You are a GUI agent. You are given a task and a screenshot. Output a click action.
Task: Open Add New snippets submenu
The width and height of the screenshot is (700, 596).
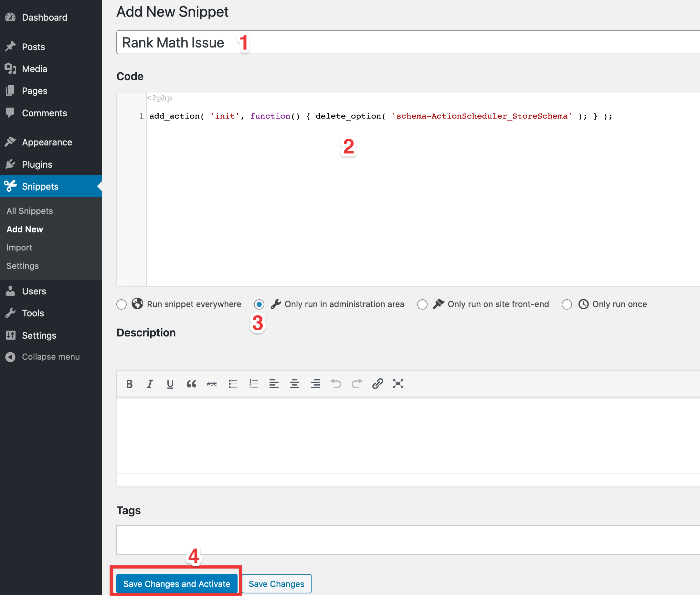pos(25,229)
